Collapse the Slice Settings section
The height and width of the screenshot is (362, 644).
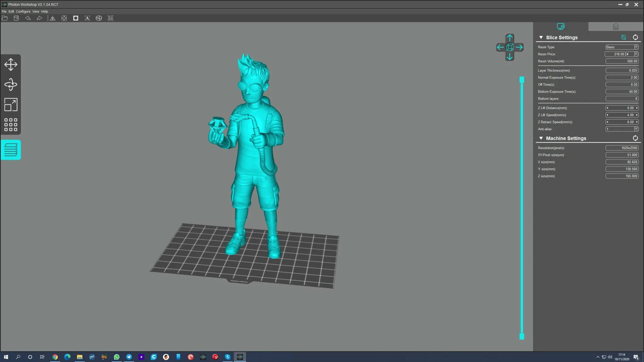[541, 37]
